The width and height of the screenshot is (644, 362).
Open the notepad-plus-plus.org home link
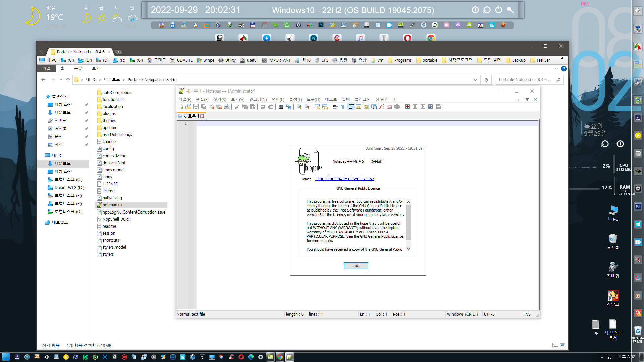click(344, 179)
